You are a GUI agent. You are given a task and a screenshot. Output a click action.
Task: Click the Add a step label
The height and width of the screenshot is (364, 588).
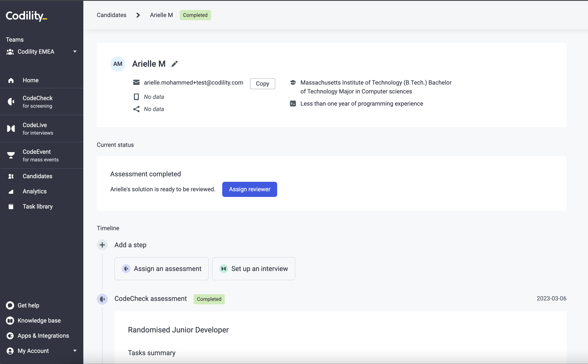point(130,245)
